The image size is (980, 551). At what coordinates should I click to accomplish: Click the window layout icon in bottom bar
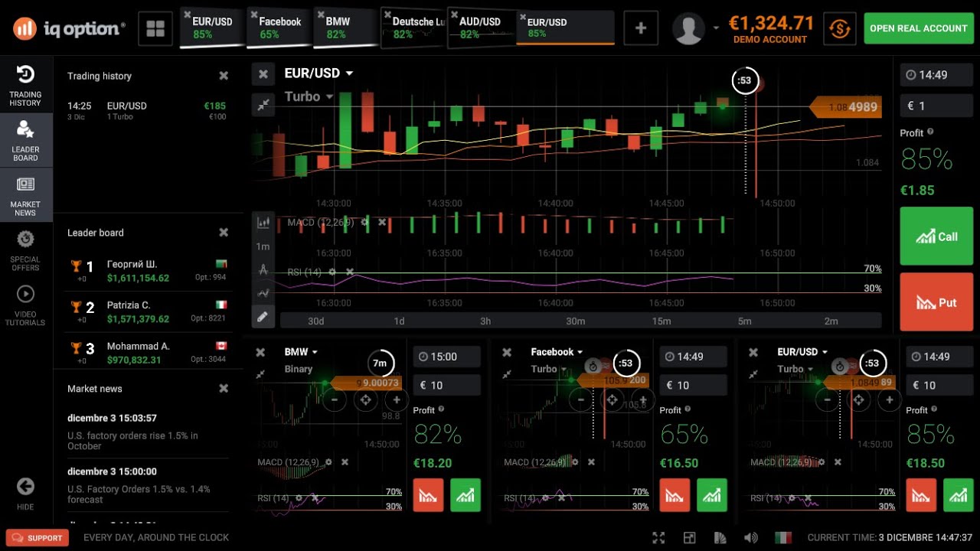click(690, 538)
